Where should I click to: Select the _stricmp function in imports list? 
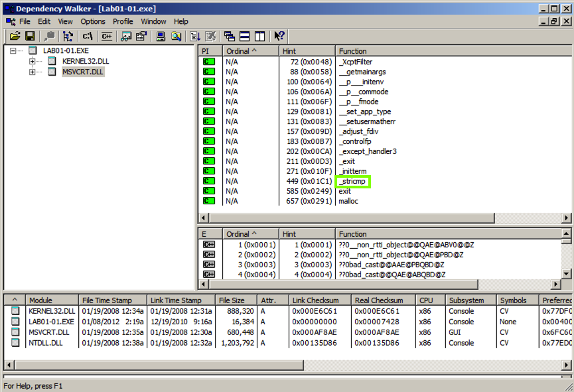[x=352, y=181]
